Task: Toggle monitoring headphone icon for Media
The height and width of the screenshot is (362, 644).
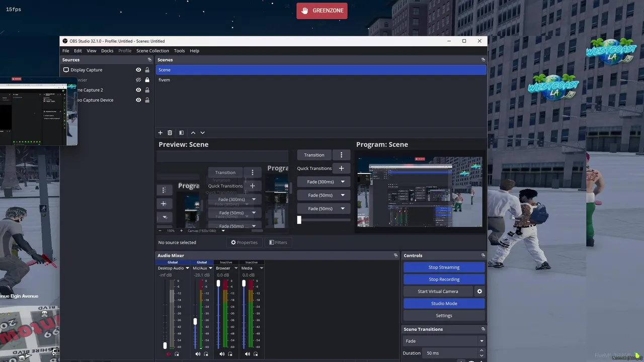Action: 256,354
